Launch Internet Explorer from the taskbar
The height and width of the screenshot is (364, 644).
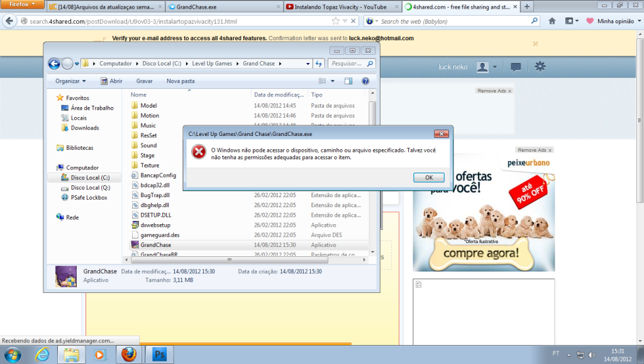pos(43,355)
